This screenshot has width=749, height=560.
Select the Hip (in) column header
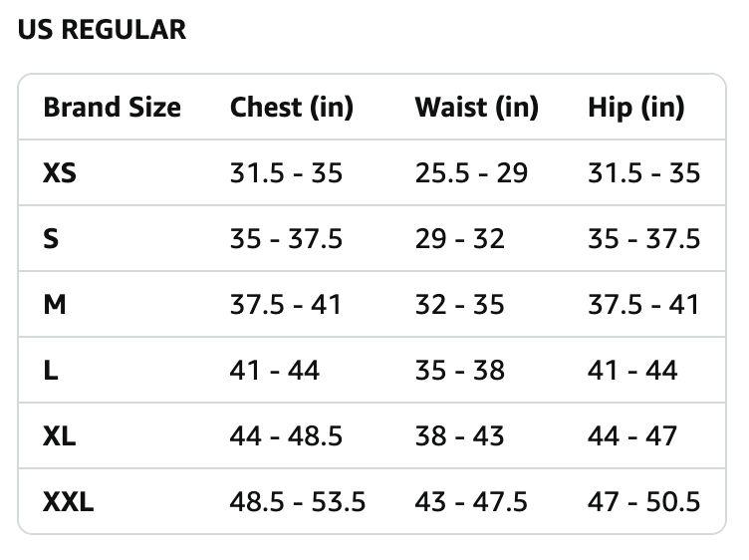pyautogui.click(x=636, y=107)
